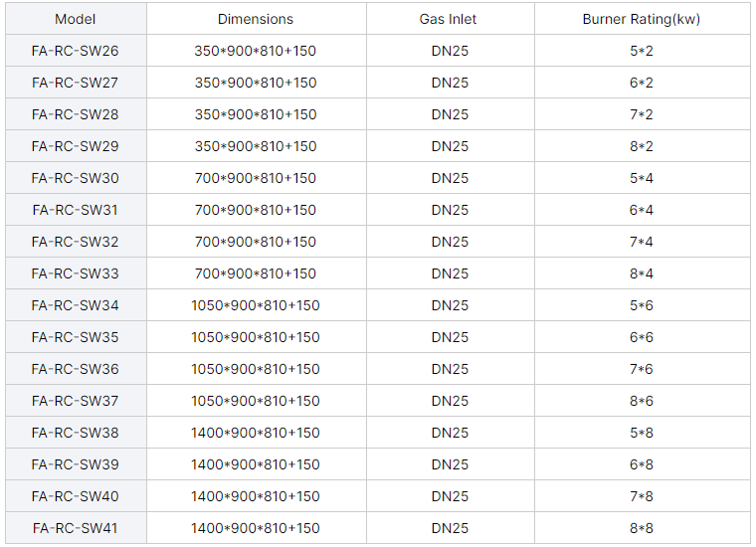Select the FA-RC-SW36 model cell
The height and width of the screenshot is (547, 756).
click(76, 369)
